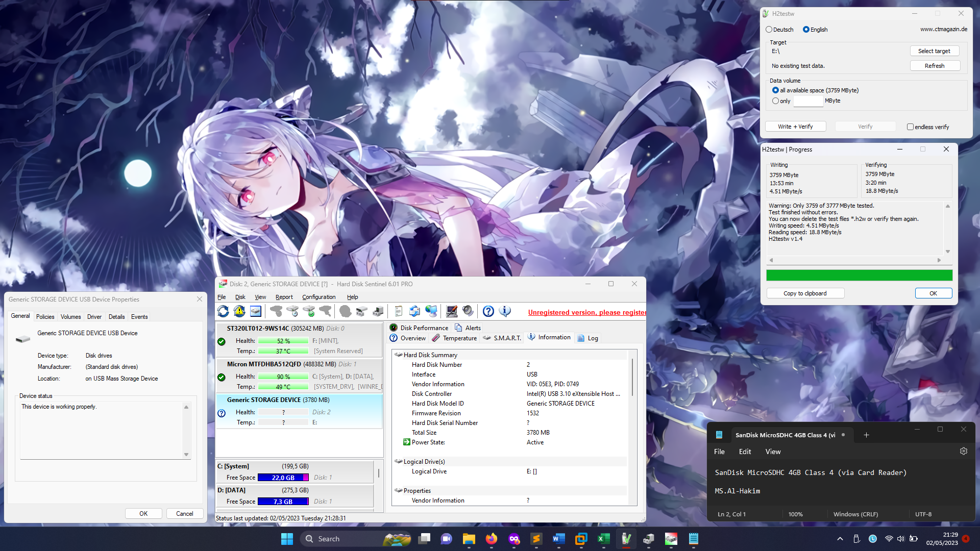Screen dimensions: 980x551
Task: Open Firefox from the taskbar
Action: tap(491, 539)
